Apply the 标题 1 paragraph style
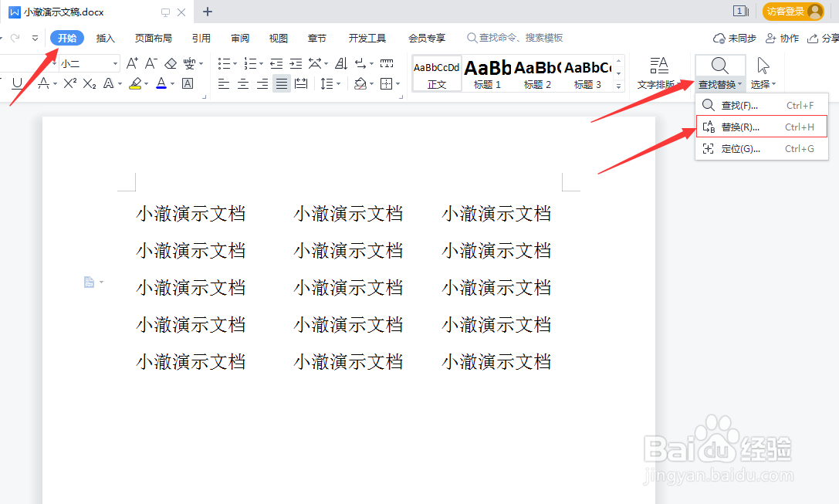 point(486,73)
